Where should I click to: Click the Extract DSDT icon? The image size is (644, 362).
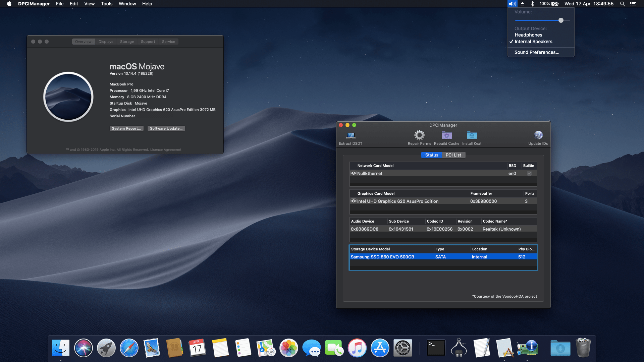(x=350, y=136)
